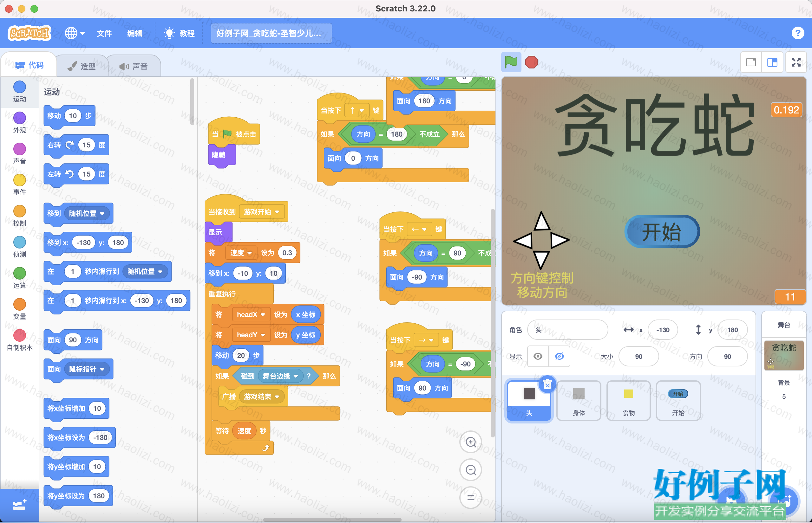Open the 编辑 menu

[x=134, y=33]
